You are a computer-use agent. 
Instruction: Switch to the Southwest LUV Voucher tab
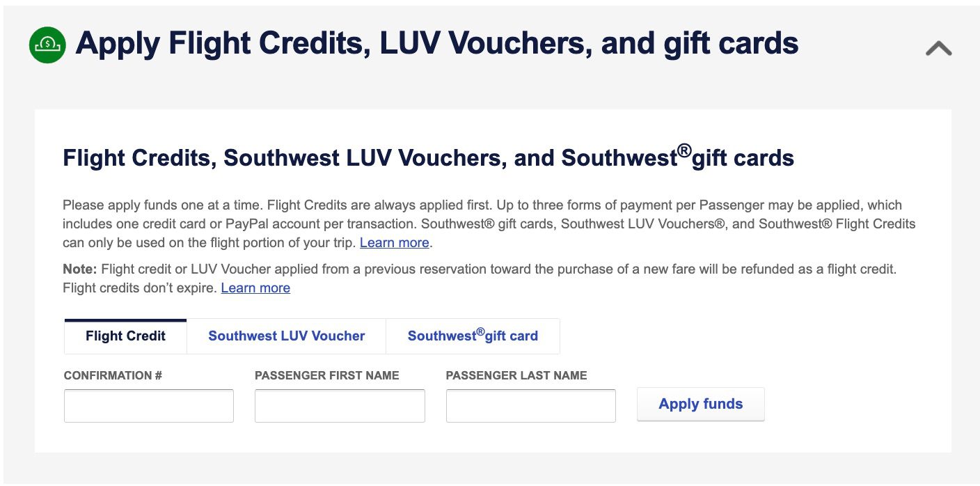pyautogui.click(x=285, y=336)
